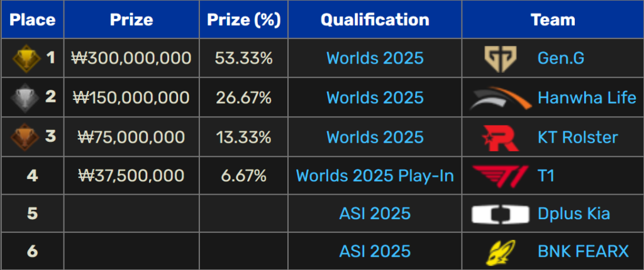Open Worlds 2025 link in Gen.G row
The image size is (644, 270).
375,58
